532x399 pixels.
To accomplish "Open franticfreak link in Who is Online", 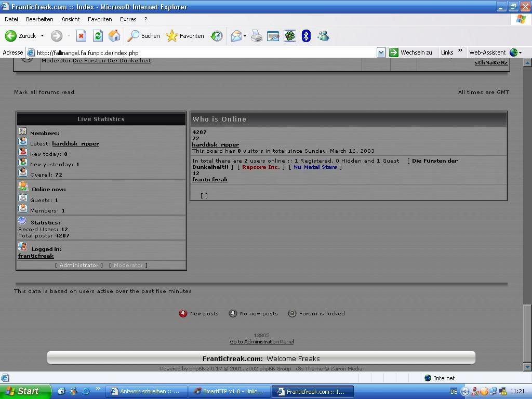I will 210,179.
